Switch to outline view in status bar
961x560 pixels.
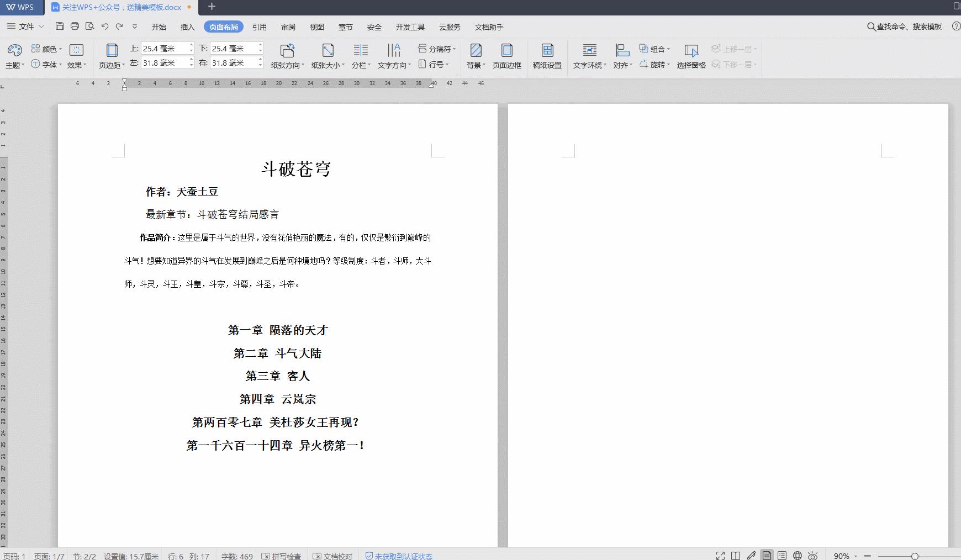(x=782, y=556)
